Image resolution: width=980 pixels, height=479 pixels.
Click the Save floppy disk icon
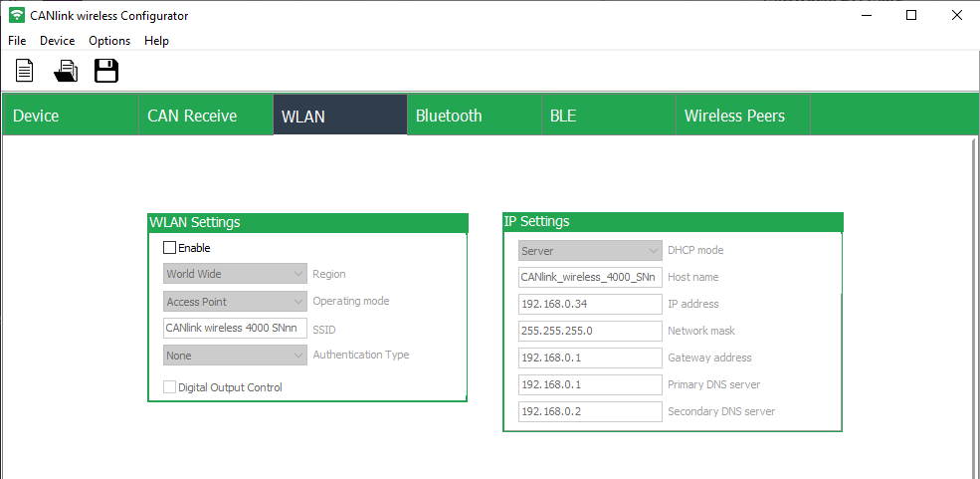point(106,70)
